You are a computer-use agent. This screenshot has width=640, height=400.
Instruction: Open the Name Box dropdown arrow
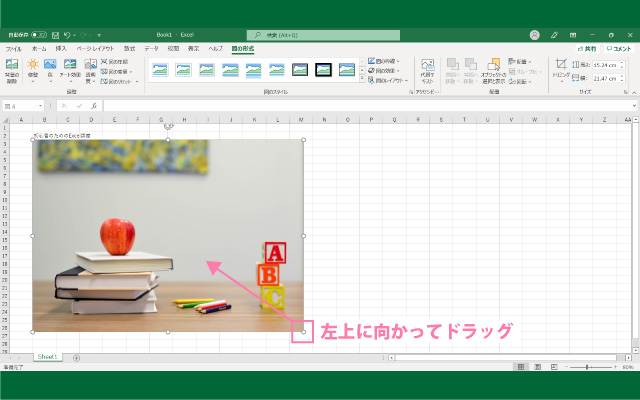click(40, 106)
